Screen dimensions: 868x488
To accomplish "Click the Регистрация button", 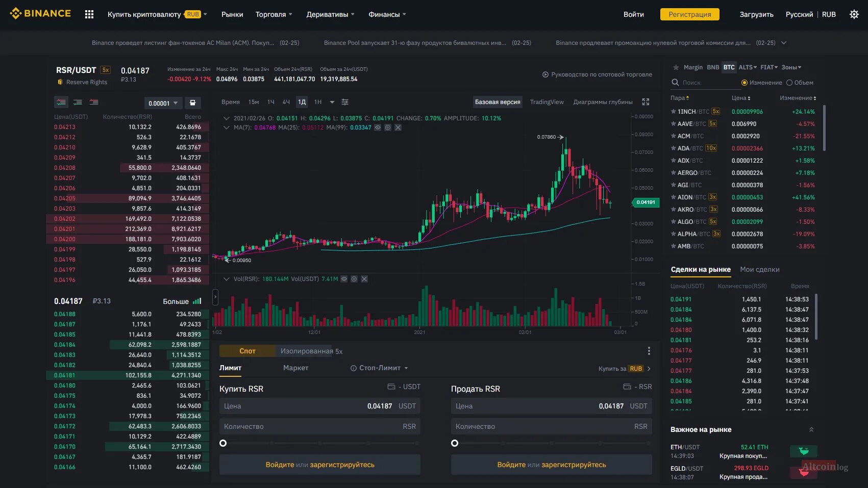I will pos(690,14).
